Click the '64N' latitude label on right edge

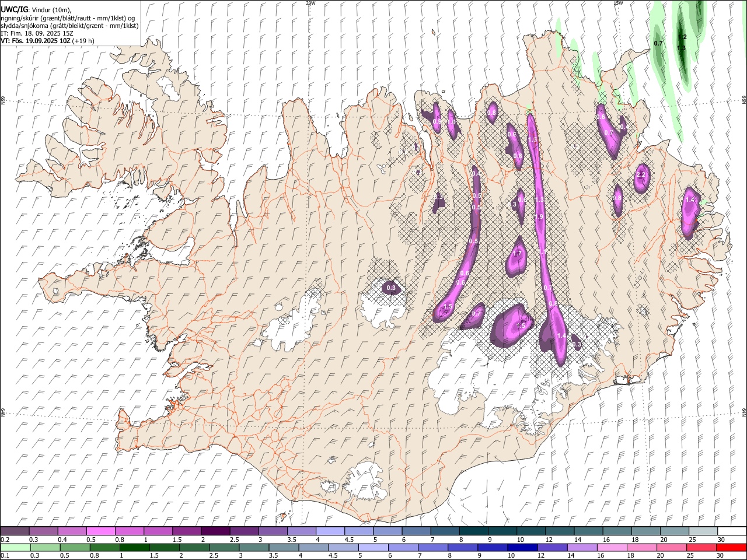coord(744,412)
